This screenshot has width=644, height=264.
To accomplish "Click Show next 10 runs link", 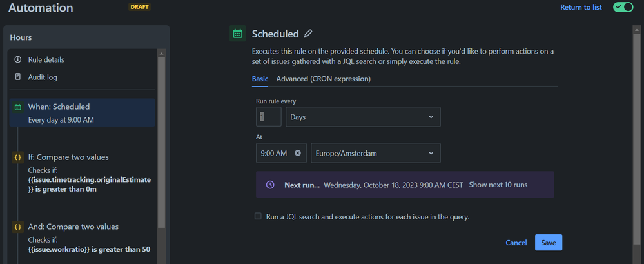I will (x=498, y=185).
